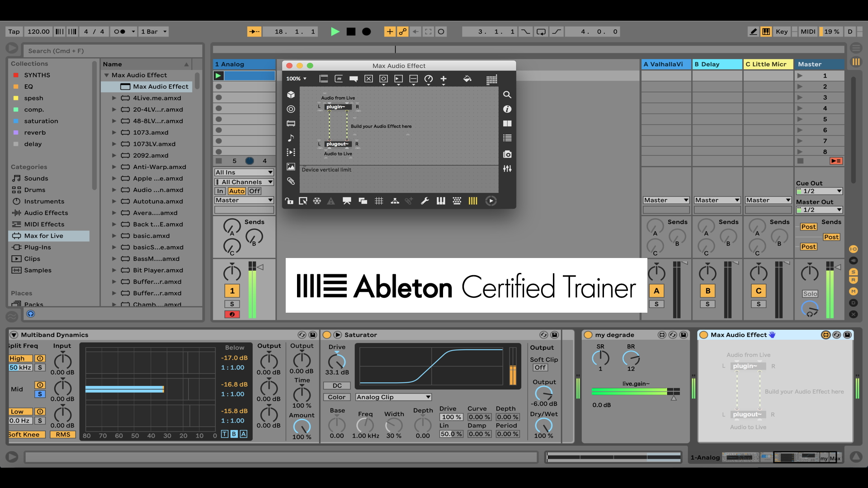Toggle Draw Mode pencil icon

753,32
